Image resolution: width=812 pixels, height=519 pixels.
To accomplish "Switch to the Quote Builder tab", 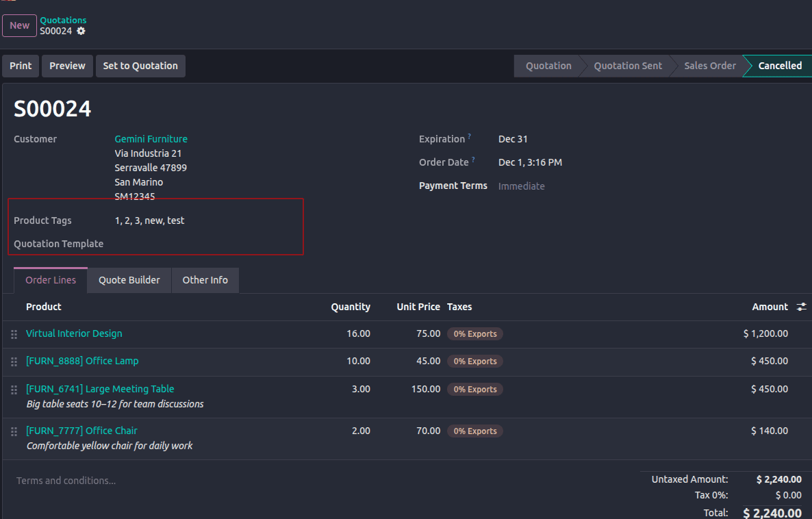I will tap(129, 280).
